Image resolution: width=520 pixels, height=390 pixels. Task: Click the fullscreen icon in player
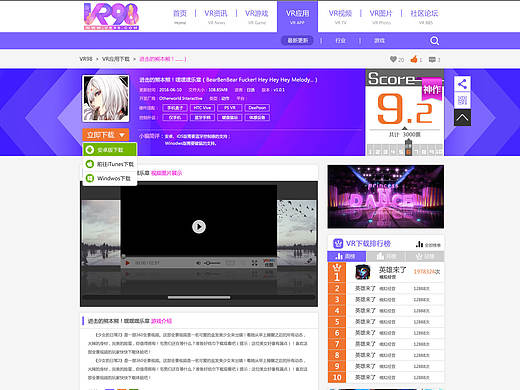(254, 263)
